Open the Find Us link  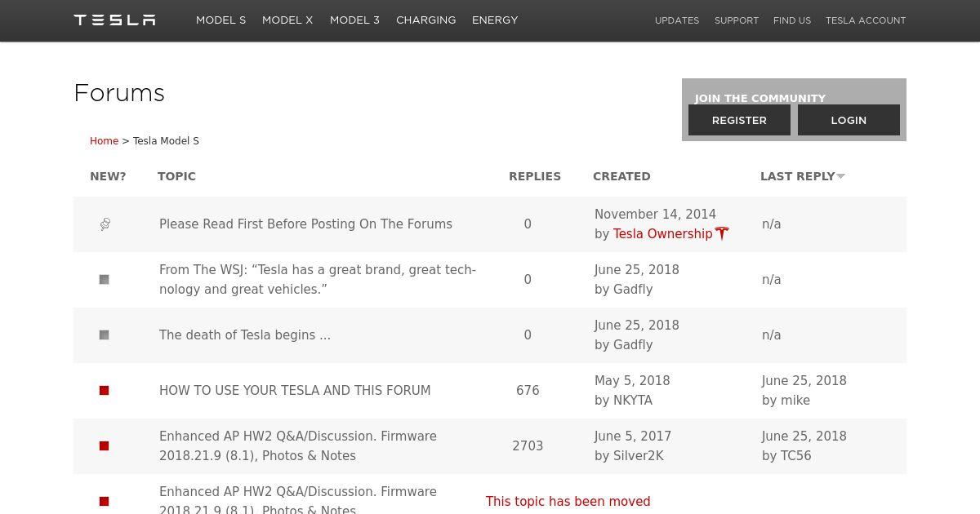pos(792,20)
